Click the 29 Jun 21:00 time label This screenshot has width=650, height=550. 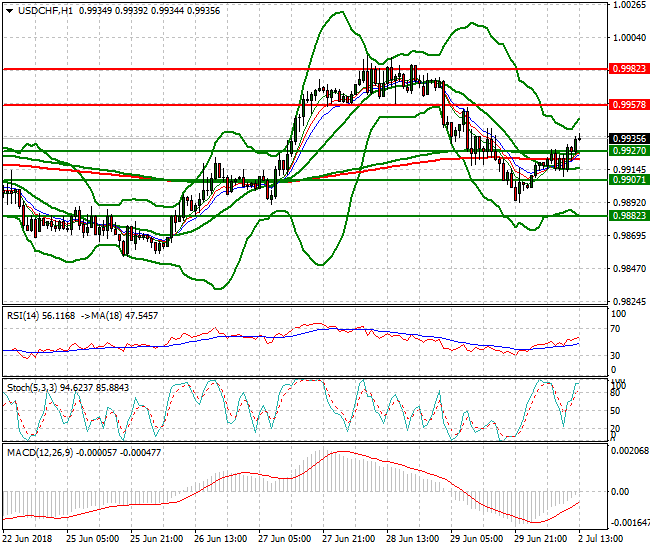tap(541, 539)
